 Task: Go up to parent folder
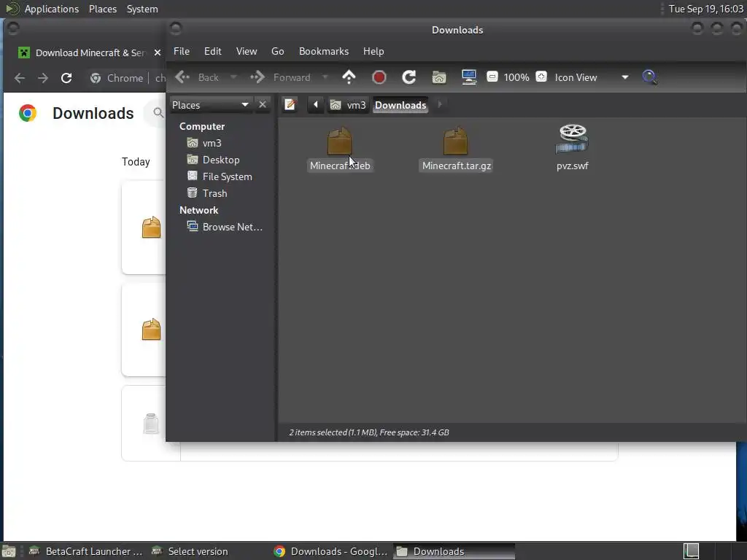pyautogui.click(x=349, y=77)
